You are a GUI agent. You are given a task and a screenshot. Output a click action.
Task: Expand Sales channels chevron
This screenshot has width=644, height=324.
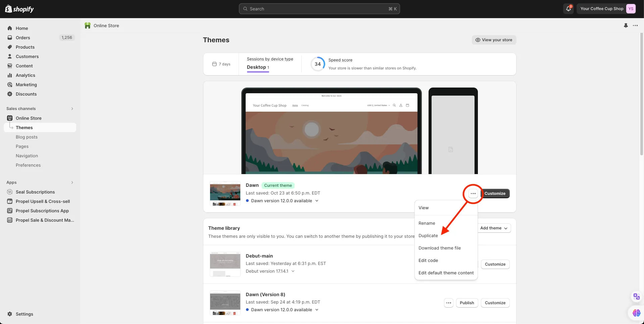(x=72, y=109)
